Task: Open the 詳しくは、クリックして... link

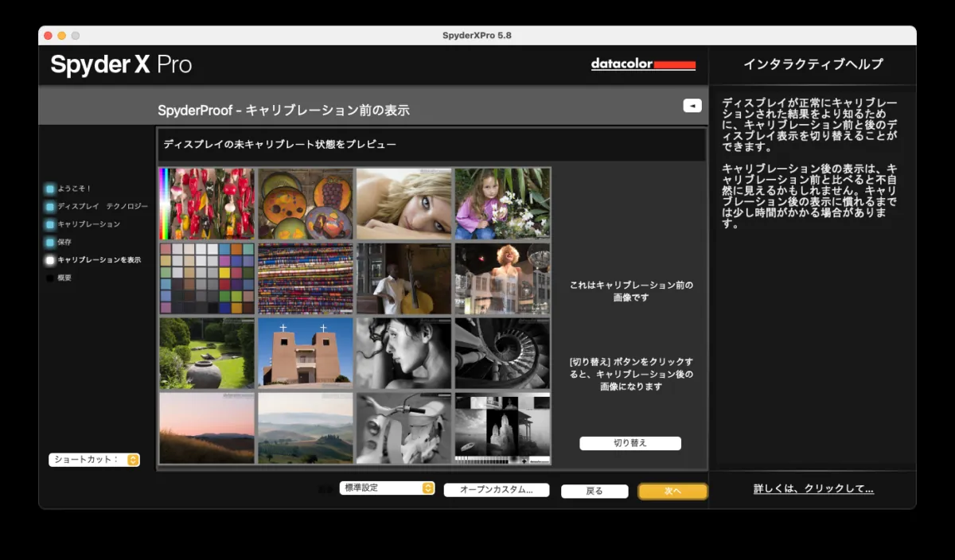Action: click(813, 488)
